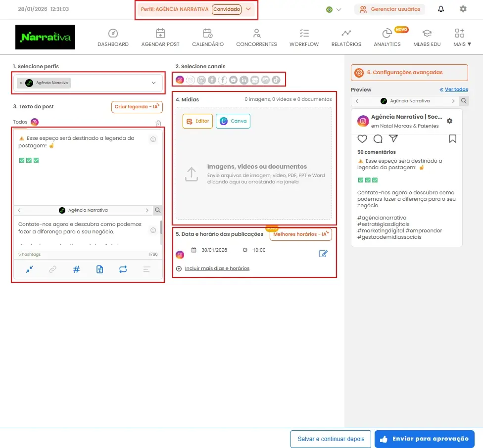Open the ANALYTICS menu
Viewport: 483px width, 448px height.
click(387, 38)
